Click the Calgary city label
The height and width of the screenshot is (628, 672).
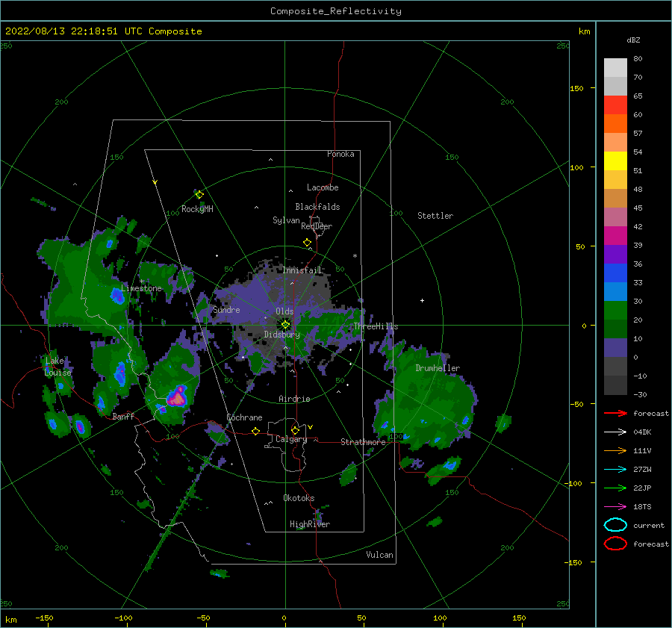[291, 439]
